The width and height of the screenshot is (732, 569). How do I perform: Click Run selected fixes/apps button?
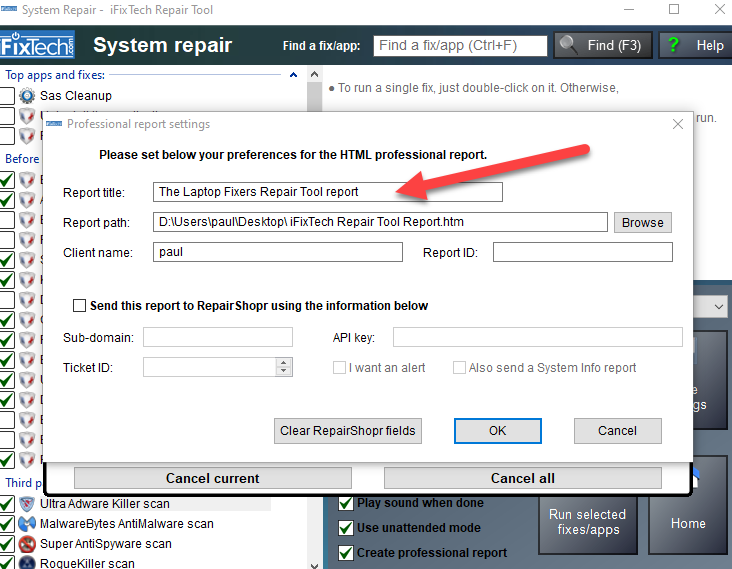[x=588, y=522]
